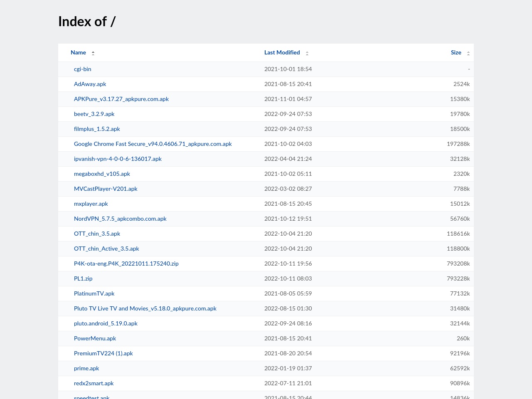
Task: Click the 18500k size of filmplus_1.5.2.apk
Action: coord(460,129)
